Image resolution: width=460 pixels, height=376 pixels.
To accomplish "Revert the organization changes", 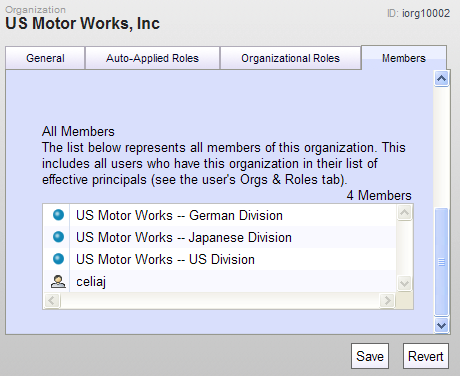I will (426, 356).
